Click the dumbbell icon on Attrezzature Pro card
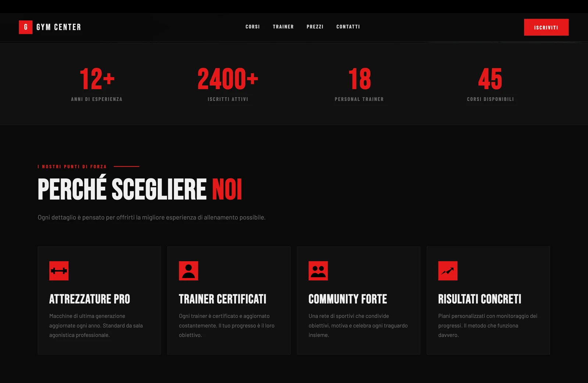This screenshot has height=383, width=588. point(59,271)
